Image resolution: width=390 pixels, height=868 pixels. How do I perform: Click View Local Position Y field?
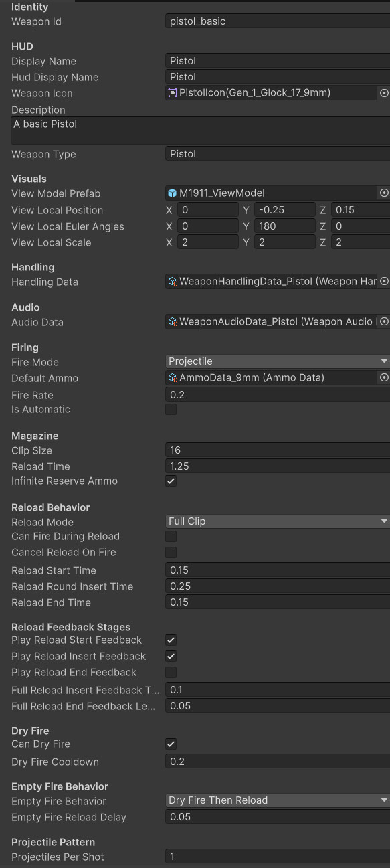tap(284, 210)
